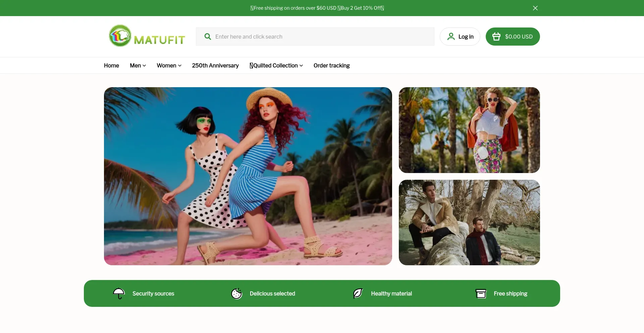Image resolution: width=644 pixels, height=333 pixels.
Task: Open the men's jackets banner image
Action: point(469,222)
